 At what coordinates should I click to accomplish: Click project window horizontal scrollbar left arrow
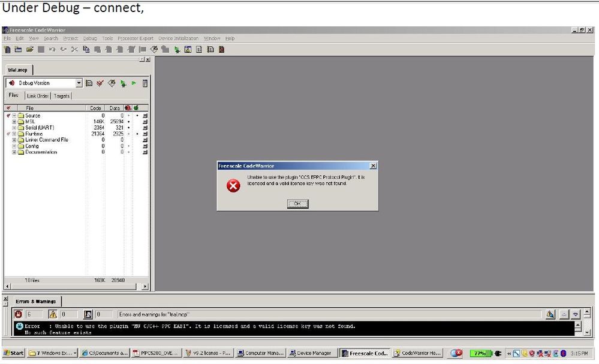click(x=8, y=286)
